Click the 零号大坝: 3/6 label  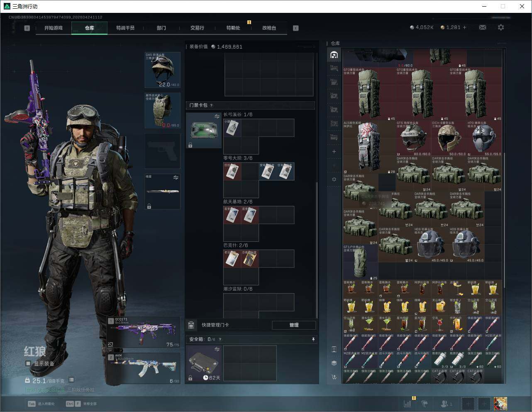pyautogui.click(x=238, y=158)
